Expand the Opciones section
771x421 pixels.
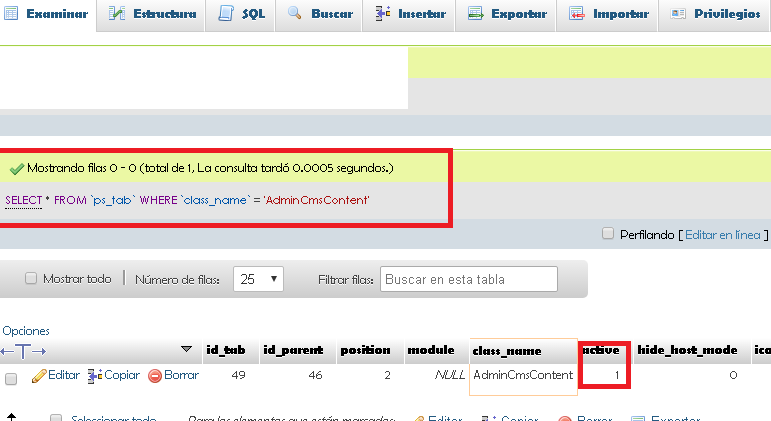tap(25, 330)
